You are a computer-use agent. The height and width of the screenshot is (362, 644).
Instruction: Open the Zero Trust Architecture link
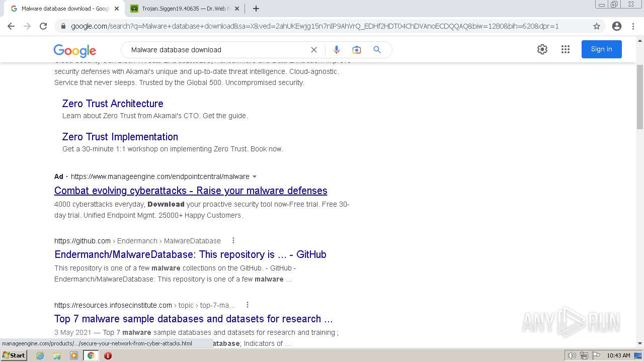click(x=113, y=104)
